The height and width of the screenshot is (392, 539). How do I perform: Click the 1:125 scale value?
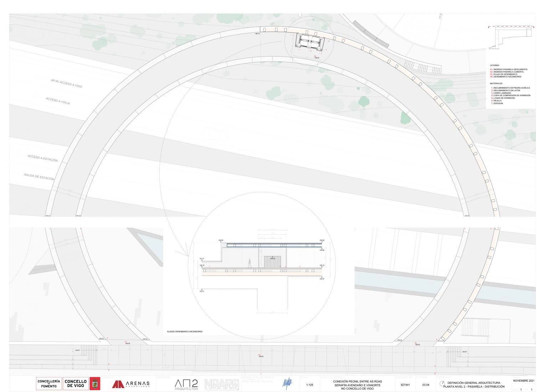pos(310,385)
